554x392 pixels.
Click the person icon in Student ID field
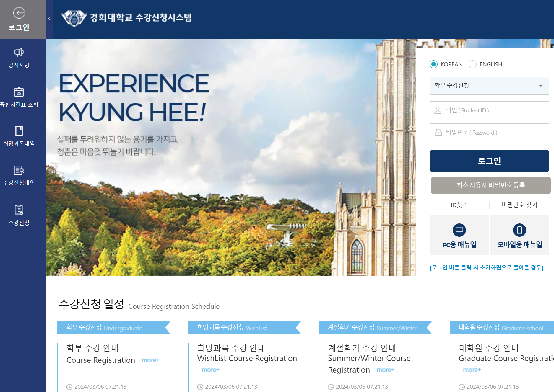(x=438, y=110)
